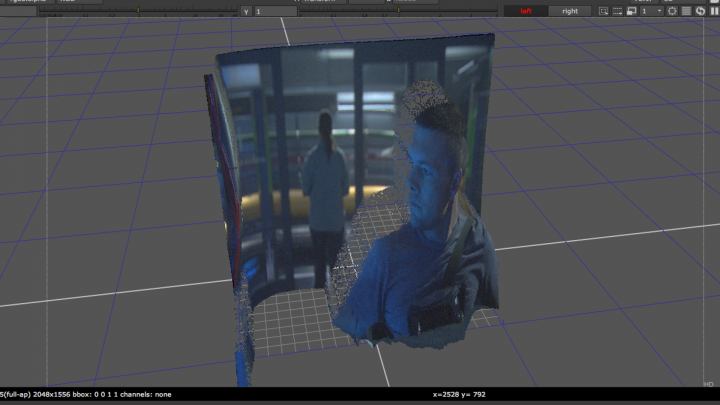
Task: Click the horizontal lines icon in viewer toolbar
Action: (686, 11)
